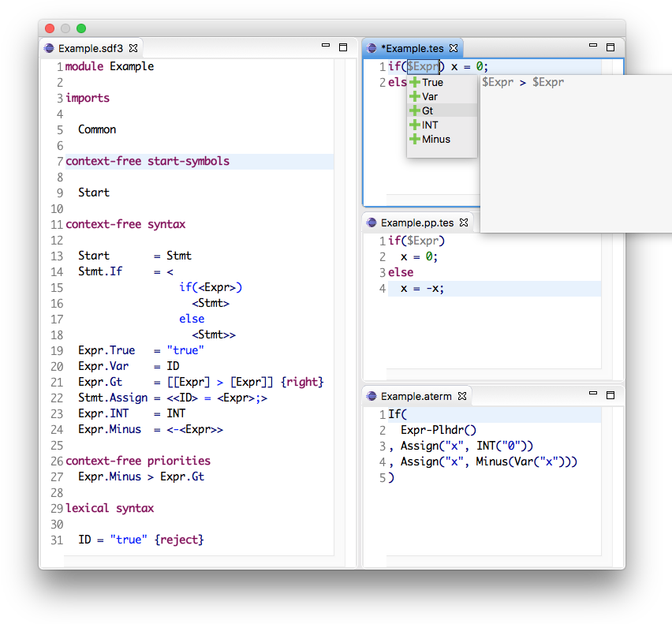Click 'If(' on Example.aterm line 1

[x=398, y=414]
